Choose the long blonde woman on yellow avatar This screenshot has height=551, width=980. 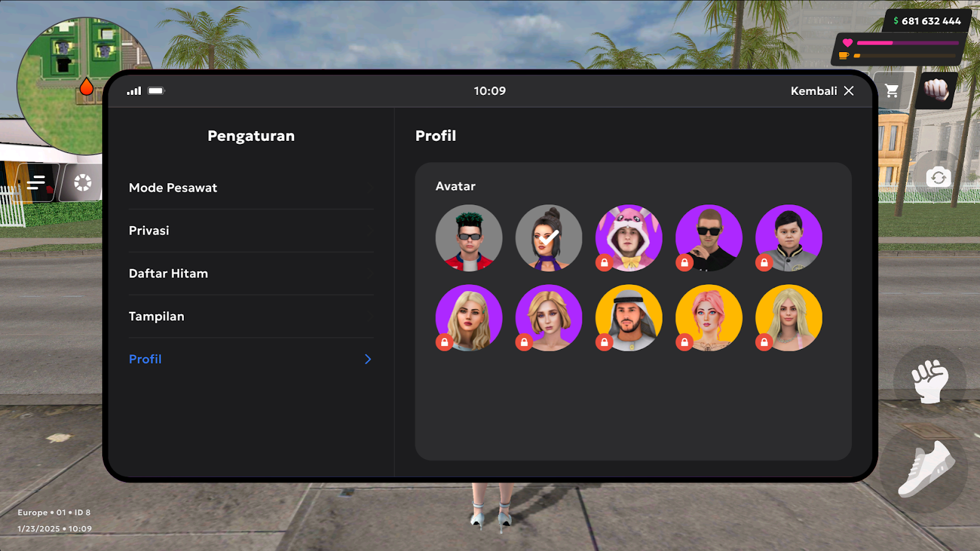789,318
